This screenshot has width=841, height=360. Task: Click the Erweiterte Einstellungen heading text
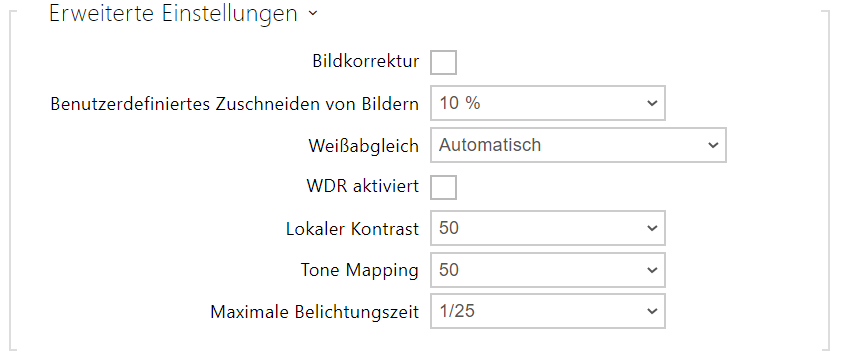pos(173,13)
